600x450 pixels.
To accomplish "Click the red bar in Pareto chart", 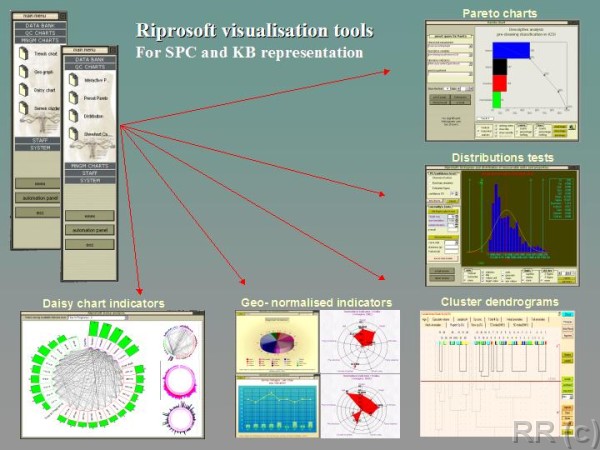I will [x=499, y=83].
